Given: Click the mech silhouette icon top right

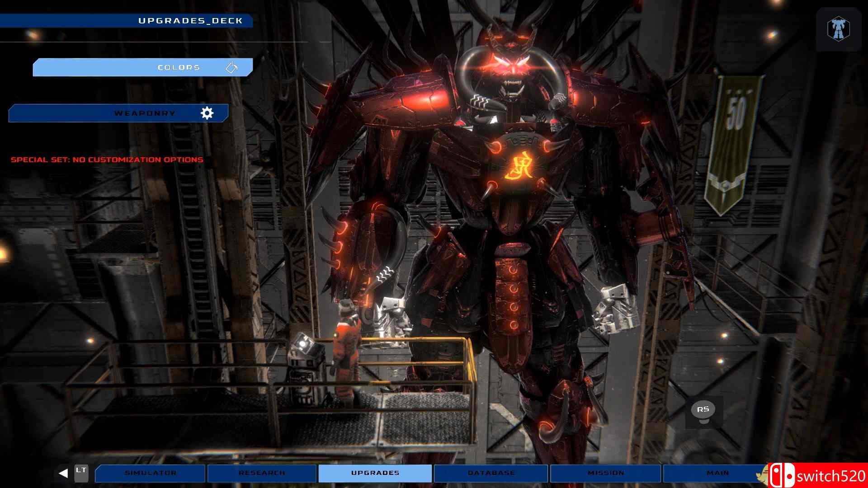Looking at the screenshot, I should (x=839, y=29).
